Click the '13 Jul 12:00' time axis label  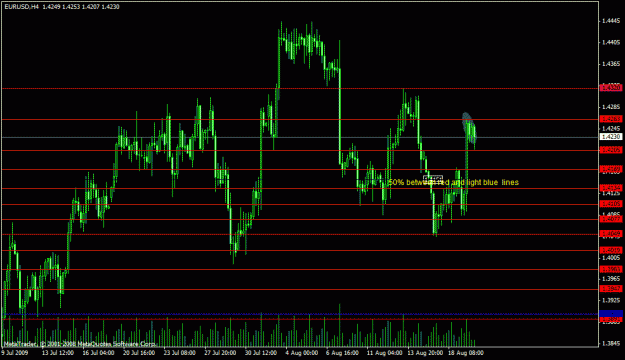[x=58, y=353]
